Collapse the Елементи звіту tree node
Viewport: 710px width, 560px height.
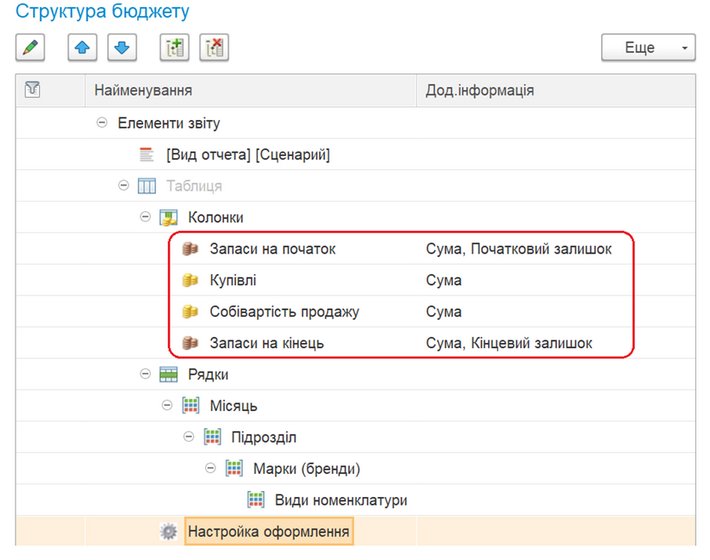pos(101,123)
